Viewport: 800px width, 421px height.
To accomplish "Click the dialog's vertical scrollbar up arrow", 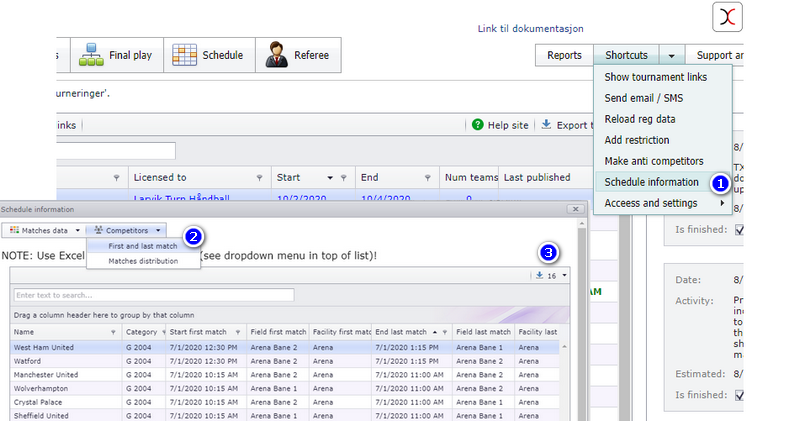I will [582, 224].
